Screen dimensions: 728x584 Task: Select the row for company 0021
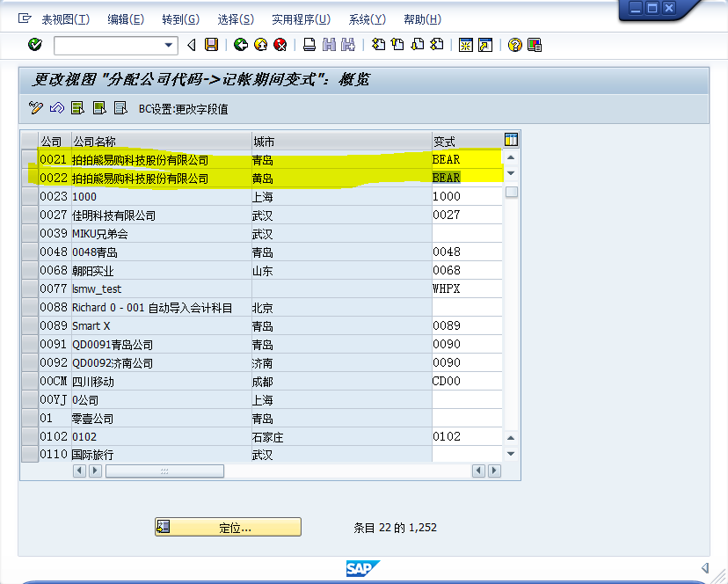tap(30, 159)
